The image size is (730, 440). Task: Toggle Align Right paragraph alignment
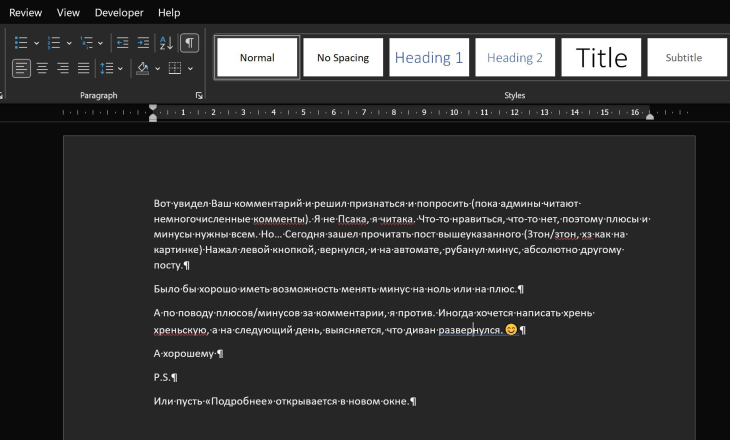(63, 68)
